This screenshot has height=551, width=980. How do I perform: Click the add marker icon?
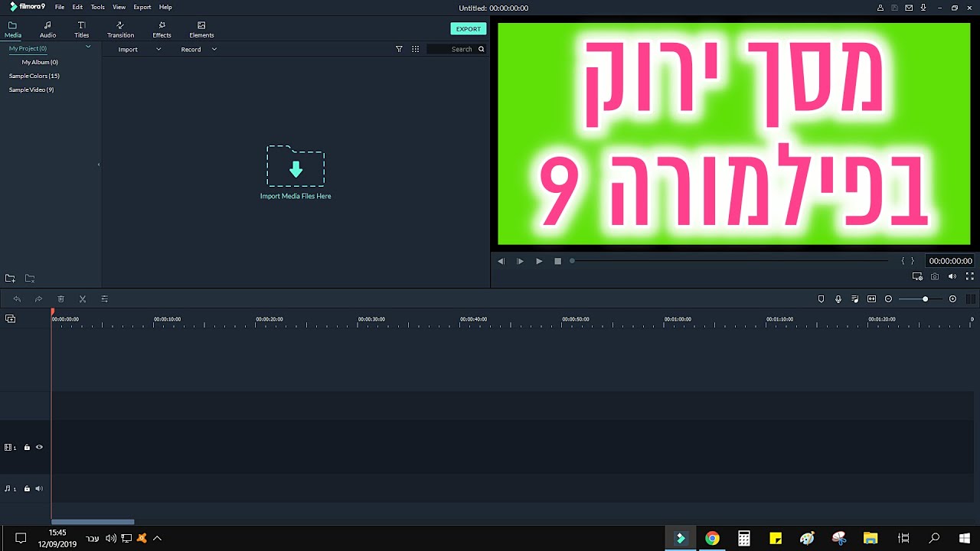tap(821, 299)
